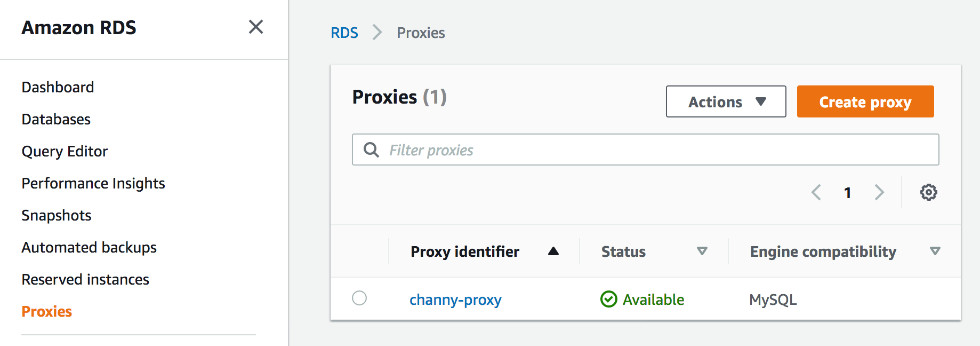Image resolution: width=980 pixels, height=346 pixels.
Task: Expand the Actions dropdown
Action: (726, 101)
